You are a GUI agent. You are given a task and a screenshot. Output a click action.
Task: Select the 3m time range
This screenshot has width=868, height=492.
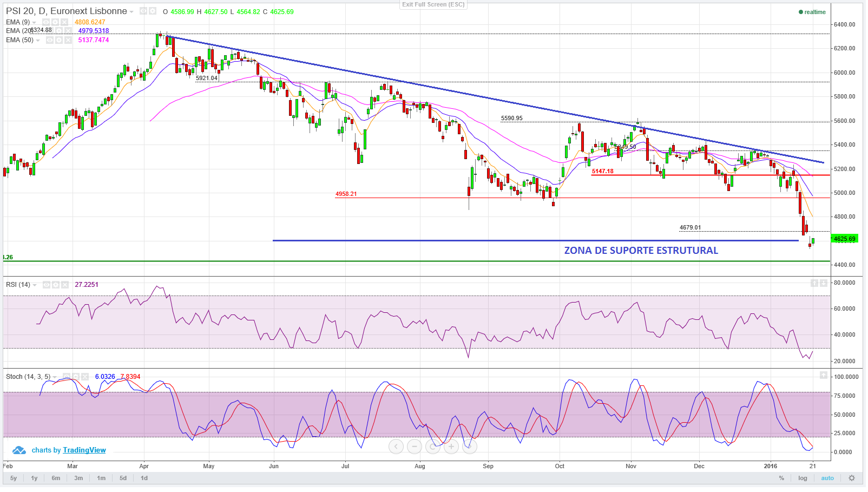(x=78, y=478)
